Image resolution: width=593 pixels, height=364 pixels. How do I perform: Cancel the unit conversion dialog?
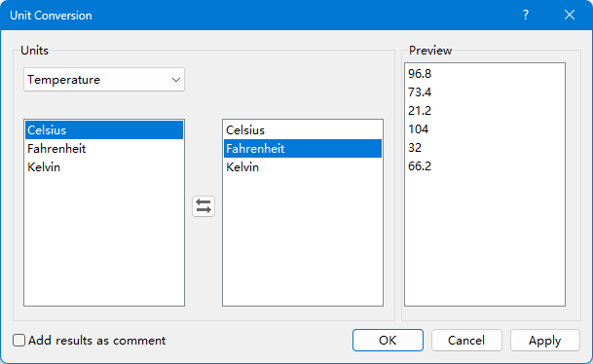click(466, 341)
